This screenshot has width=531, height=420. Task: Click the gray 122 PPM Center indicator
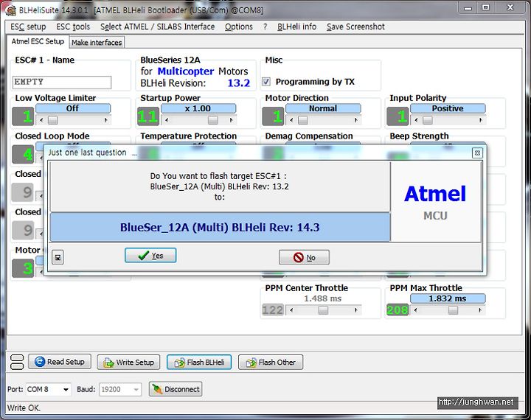[273, 310]
